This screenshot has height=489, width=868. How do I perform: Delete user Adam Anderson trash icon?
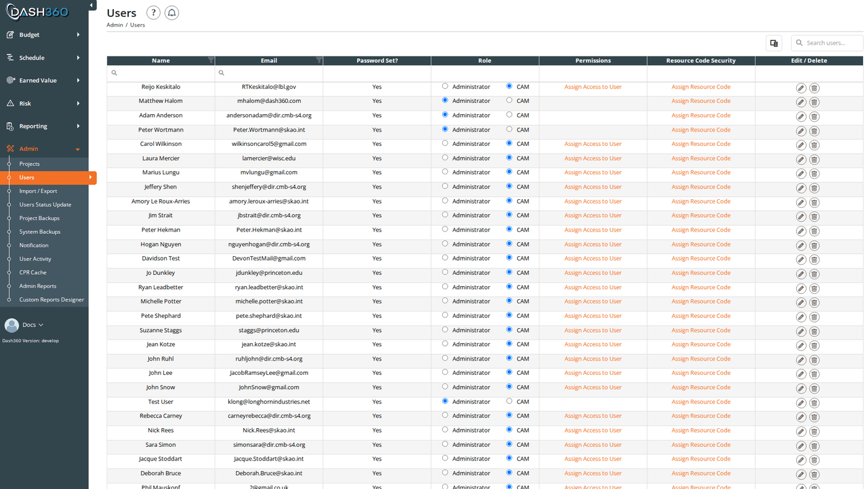click(815, 117)
